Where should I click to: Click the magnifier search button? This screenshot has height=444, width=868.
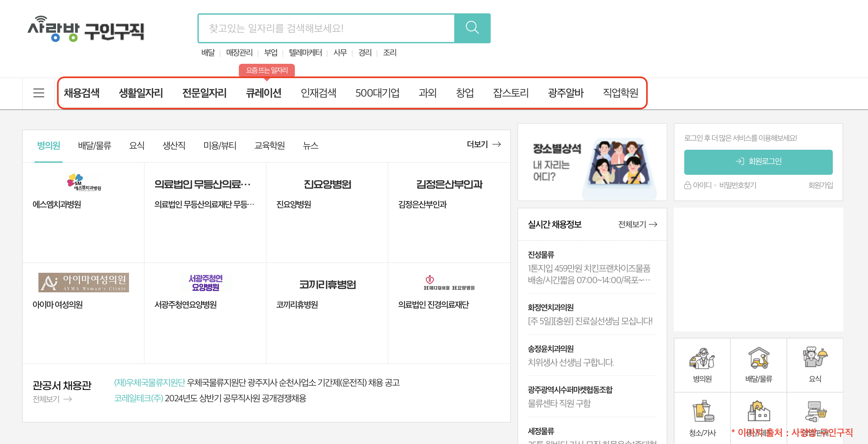pos(472,28)
